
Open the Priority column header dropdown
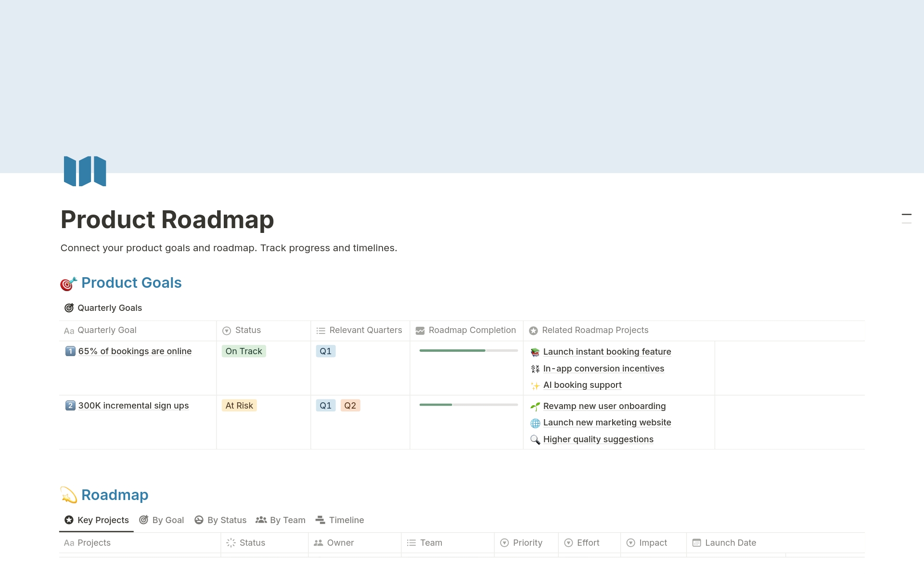coord(527,543)
